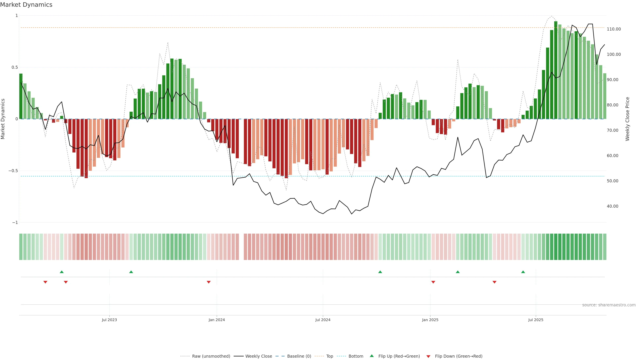Click the Flip Up marker just before Jul 2025

click(523, 272)
